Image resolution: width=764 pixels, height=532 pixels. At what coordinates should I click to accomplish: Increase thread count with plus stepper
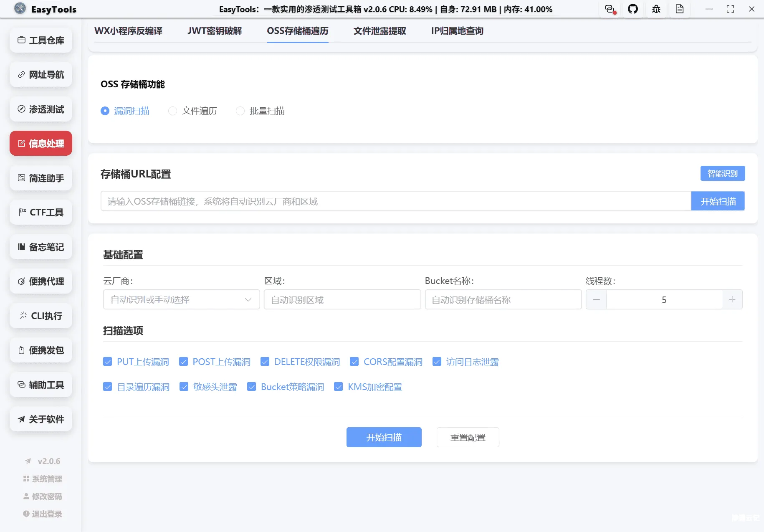coord(732,299)
